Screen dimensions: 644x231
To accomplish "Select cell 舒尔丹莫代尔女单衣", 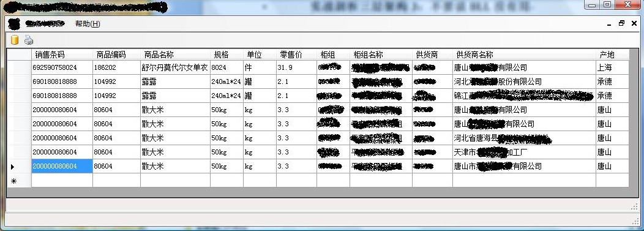I will (175, 67).
